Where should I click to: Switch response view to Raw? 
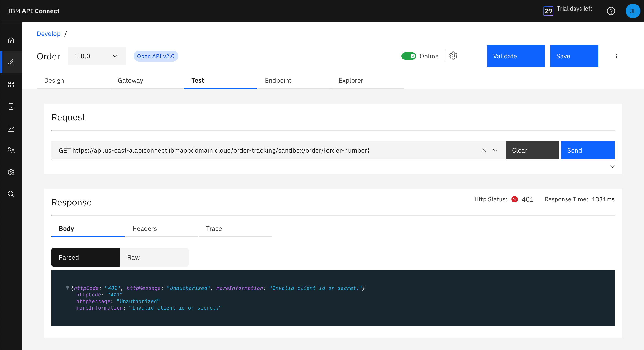tap(154, 257)
